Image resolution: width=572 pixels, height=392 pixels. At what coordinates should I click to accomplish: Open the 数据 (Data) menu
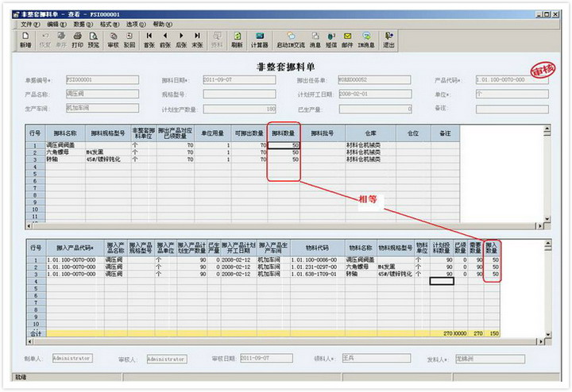pyautogui.click(x=83, y=25)
